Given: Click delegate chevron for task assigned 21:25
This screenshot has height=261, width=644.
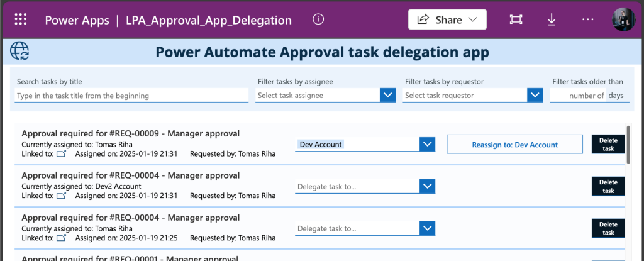Looking at the screenshot, I should [x=427, y=228].
